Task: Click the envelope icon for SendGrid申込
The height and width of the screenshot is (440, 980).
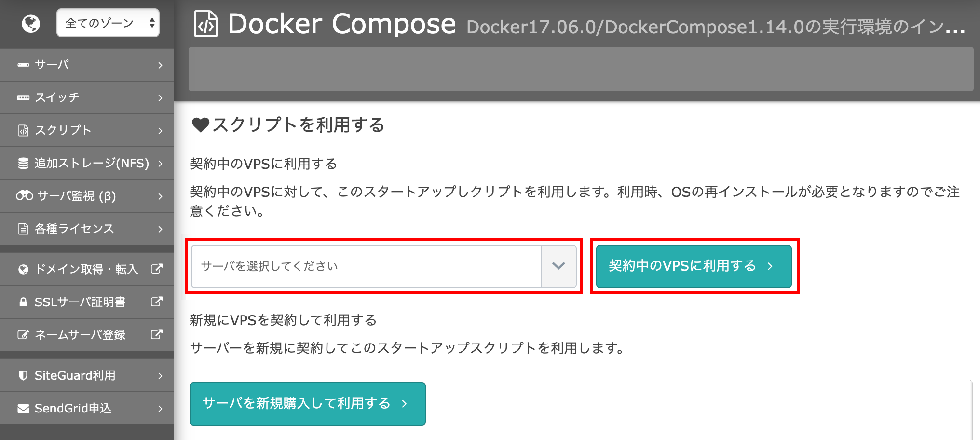Action: 23,409
